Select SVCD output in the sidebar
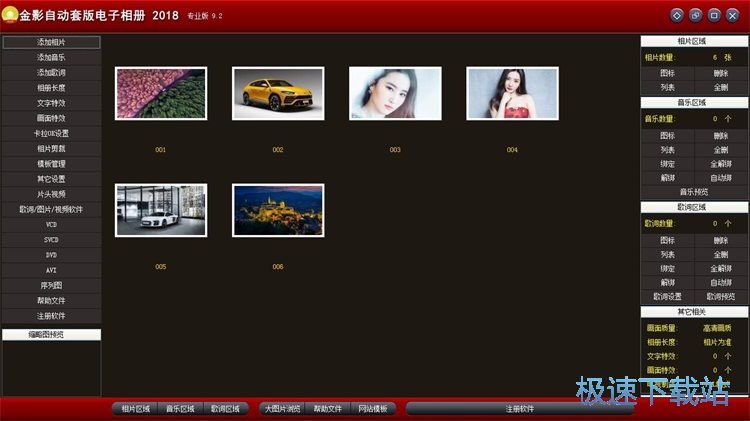 [x=51, y=240]
